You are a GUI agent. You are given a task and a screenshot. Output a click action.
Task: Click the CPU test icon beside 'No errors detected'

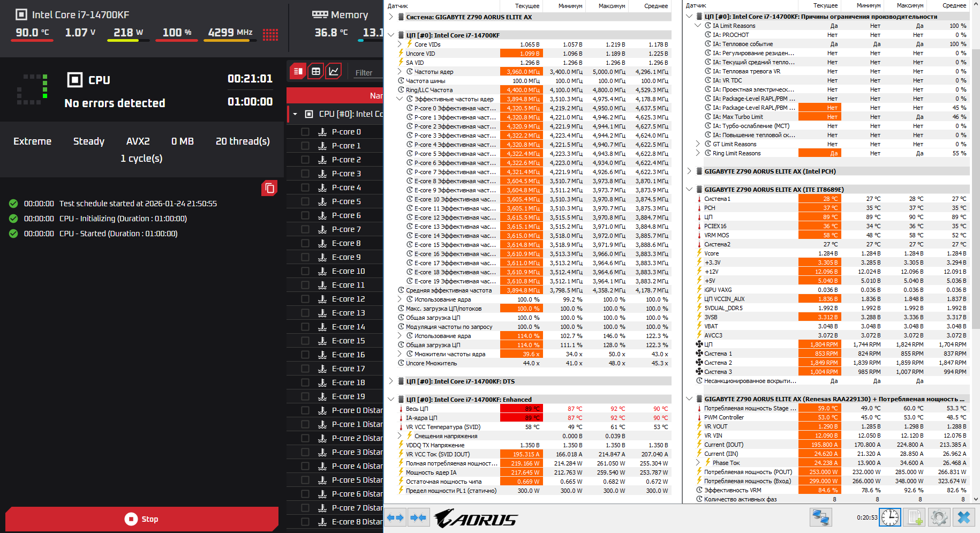click(75, 80)
